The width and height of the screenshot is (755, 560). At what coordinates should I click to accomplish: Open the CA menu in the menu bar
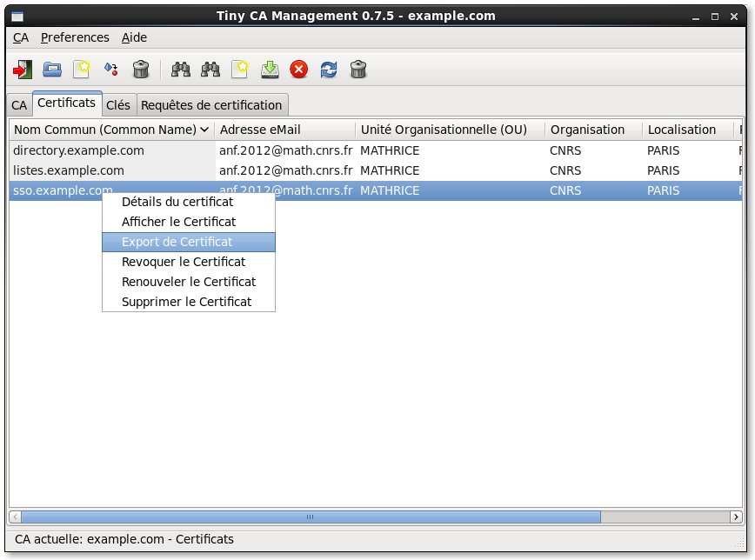[21, 37]
